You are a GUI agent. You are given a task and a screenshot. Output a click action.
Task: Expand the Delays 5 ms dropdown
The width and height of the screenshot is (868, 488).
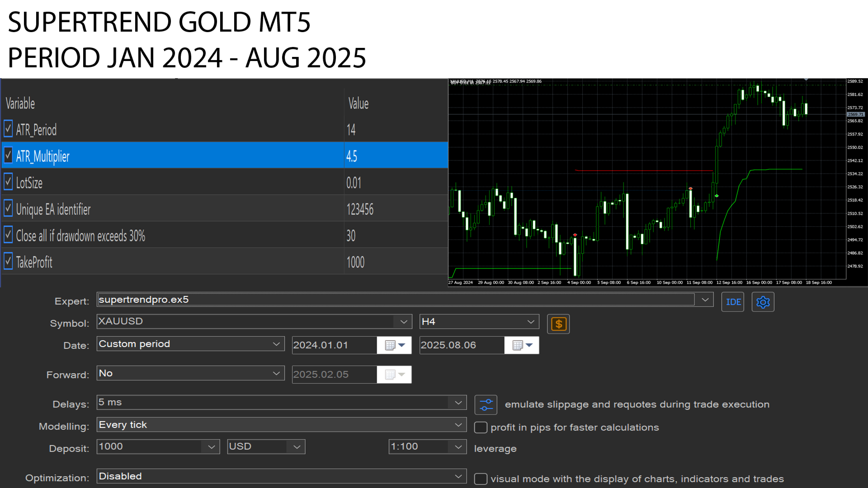pos(458,403)
